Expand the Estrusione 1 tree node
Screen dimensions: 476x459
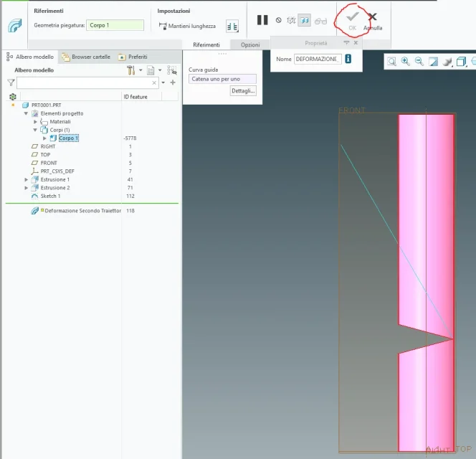point(27,179)
